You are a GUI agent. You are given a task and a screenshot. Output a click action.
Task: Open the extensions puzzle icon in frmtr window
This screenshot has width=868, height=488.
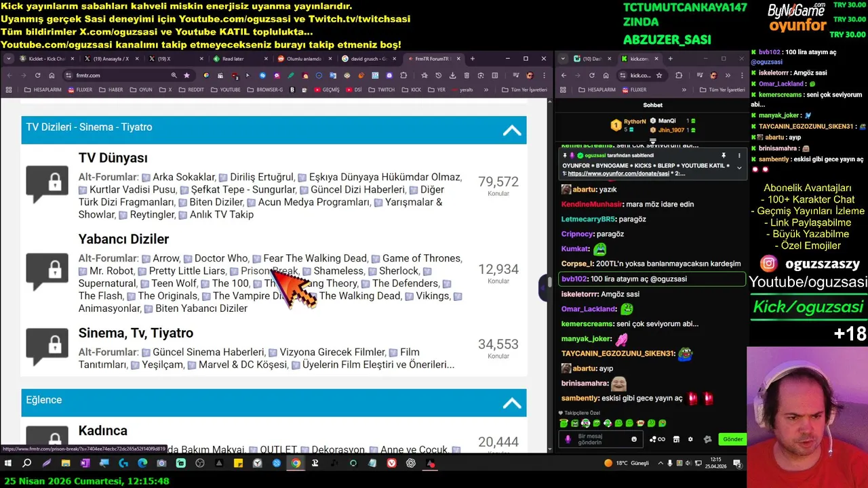click(404, 75)
